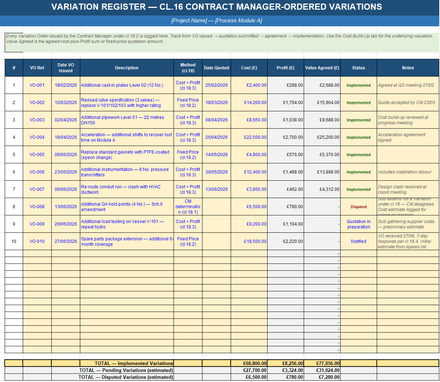Image resolution: width=440 pixels, height=382 pixels.
Task: Select the 'Implemented' status for VO-001
Action: click(x=359, y=85)
